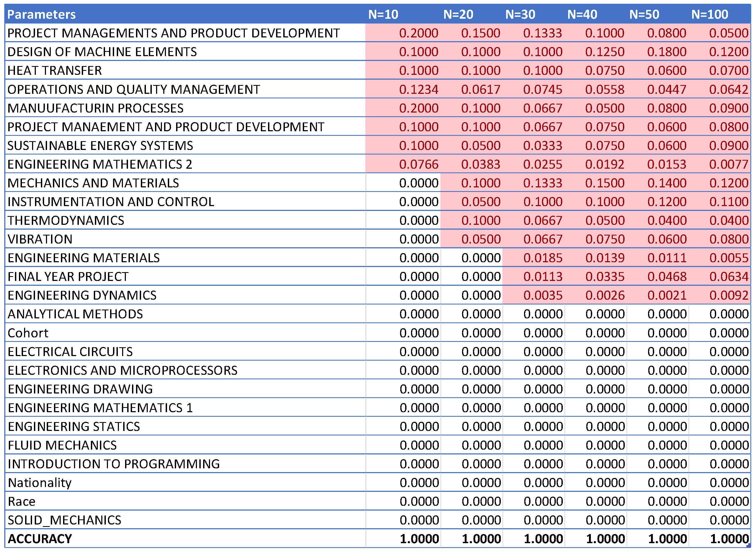
Task: Select the SOLID_MECHANICS row label
Action: click(x=64, y=520)
